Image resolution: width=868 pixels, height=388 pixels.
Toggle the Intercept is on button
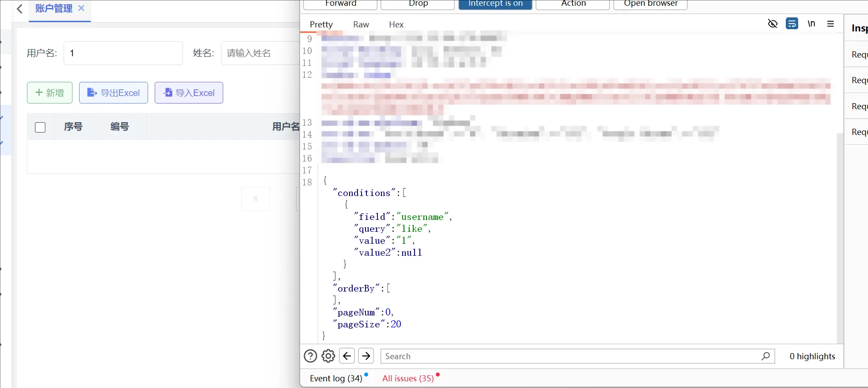pyautogui.click(x=495, y=4)
